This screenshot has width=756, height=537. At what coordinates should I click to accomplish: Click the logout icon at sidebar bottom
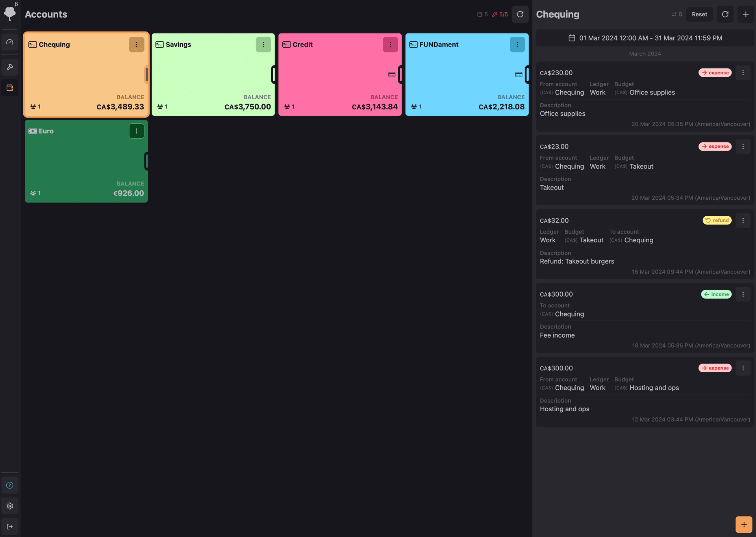click(10, 526)
